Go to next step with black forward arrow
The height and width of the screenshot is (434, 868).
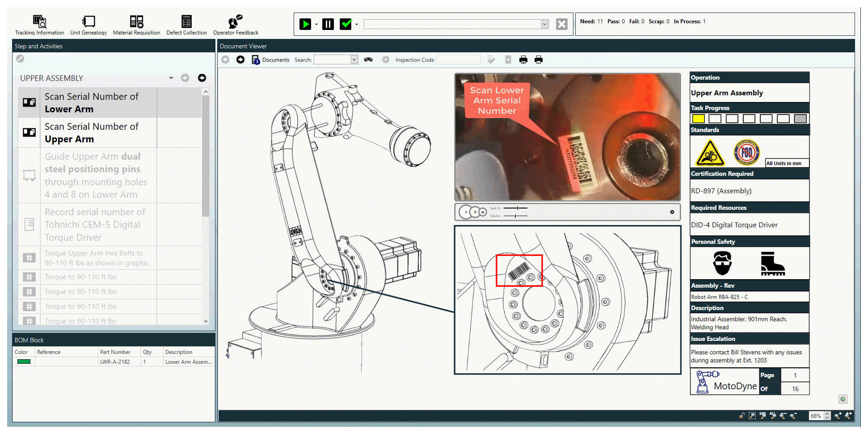coord(202,78)
